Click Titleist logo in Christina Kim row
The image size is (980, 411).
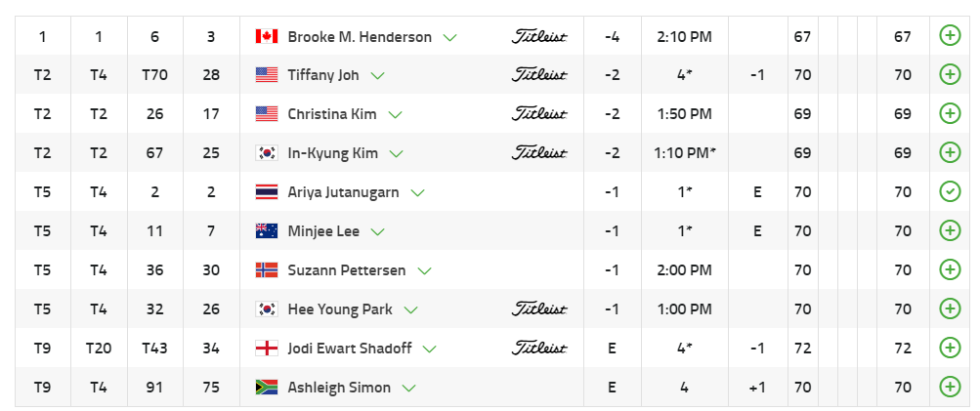coord(539,113)
